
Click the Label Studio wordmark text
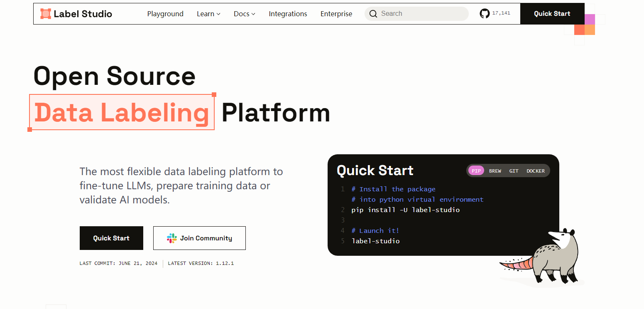pos(83,14)
